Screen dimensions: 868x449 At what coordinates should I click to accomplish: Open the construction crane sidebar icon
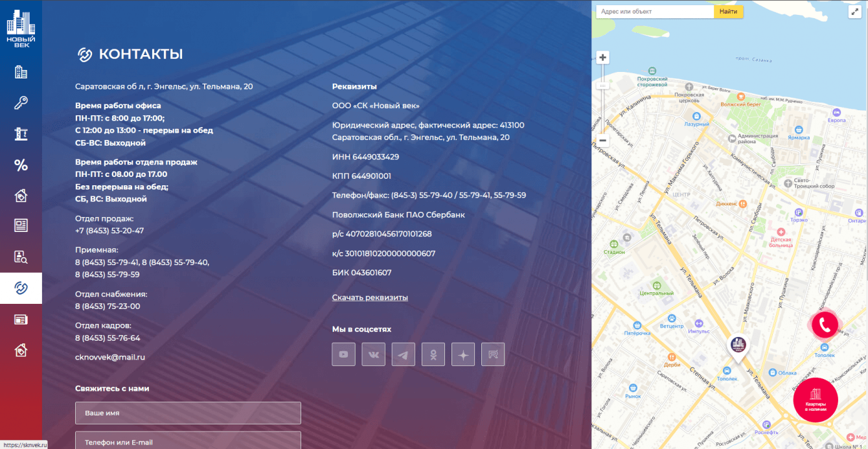pyautogui.click(x=21, y=134)
